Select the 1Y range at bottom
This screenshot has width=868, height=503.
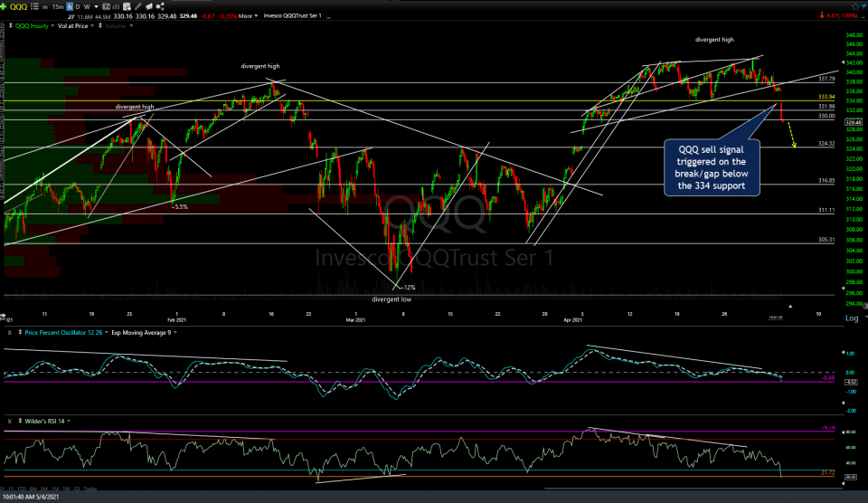pyautogui.click(x=11, y=489)
